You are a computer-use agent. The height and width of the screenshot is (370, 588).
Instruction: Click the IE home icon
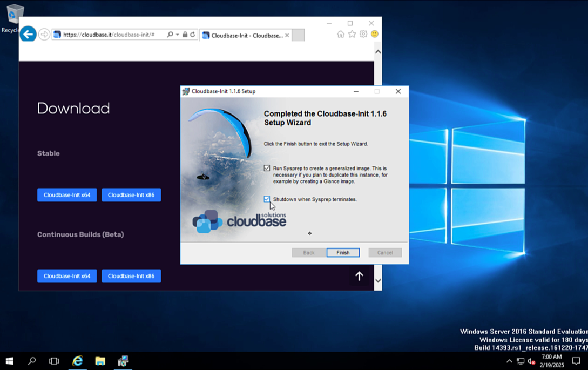pyautogui.click(x=340, y=34)
